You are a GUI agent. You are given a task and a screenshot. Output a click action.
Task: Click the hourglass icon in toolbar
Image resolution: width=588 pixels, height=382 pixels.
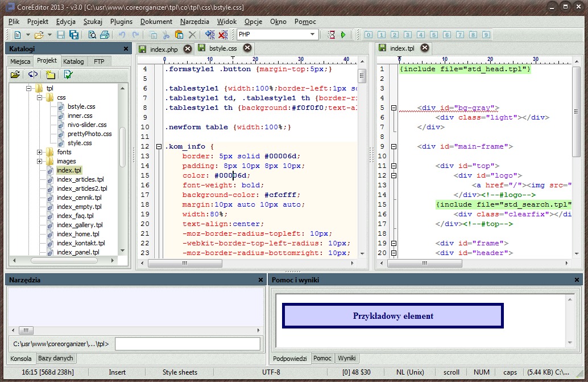click(331, 35)
